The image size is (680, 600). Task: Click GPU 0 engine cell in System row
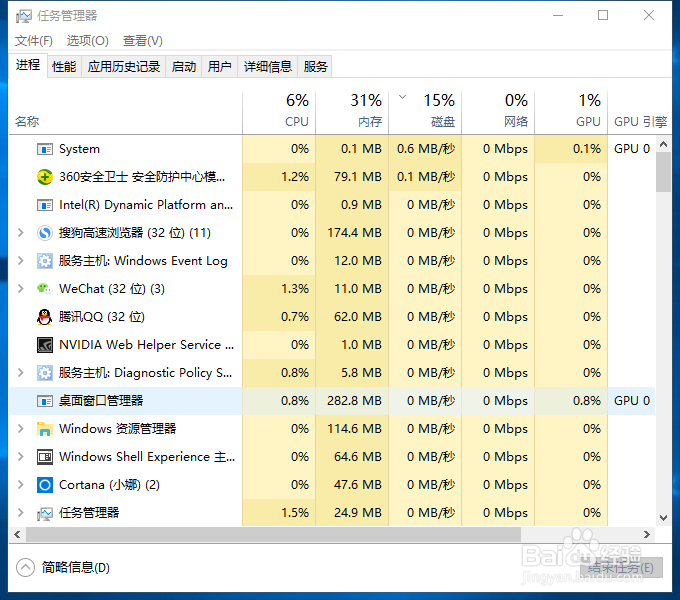pos(632,149)
